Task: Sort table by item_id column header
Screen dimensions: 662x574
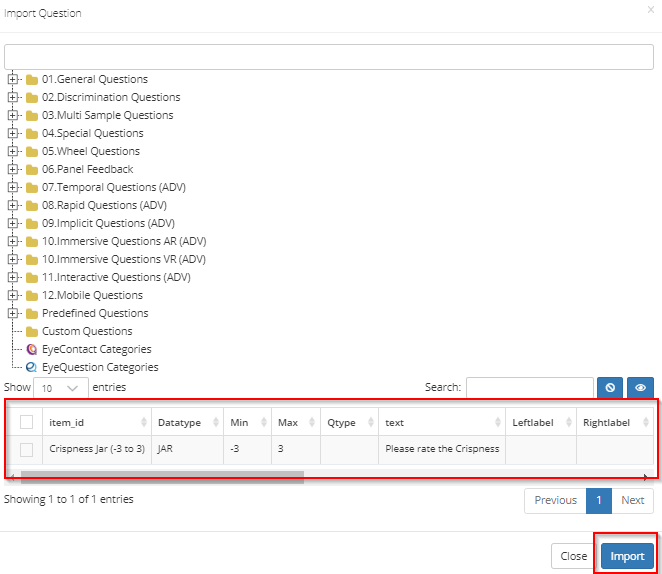Action: tap(95, 422)
